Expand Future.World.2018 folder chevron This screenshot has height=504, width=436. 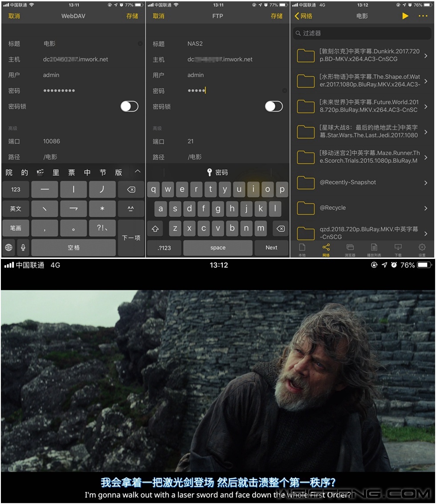pos(426,106)
